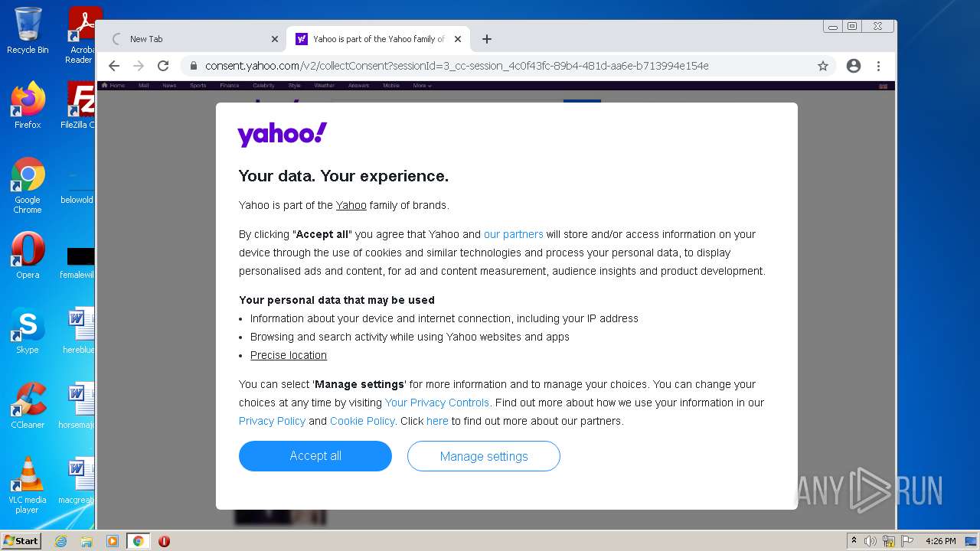Open the Windows Start menu

tap(21, 541)
